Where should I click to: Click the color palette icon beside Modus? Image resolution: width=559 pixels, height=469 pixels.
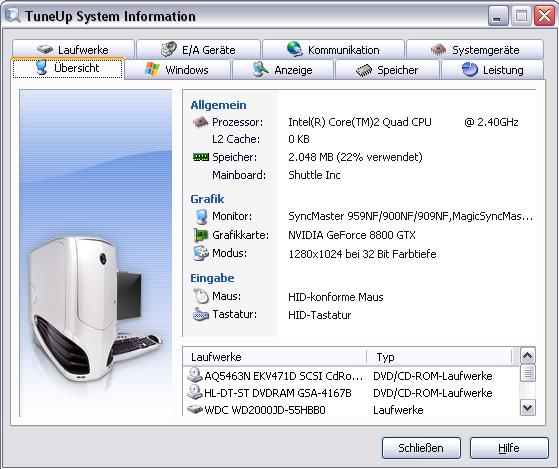pos(201,253)
